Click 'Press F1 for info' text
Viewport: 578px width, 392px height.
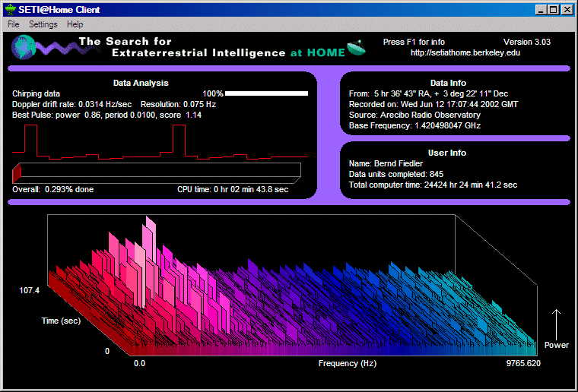414,42
